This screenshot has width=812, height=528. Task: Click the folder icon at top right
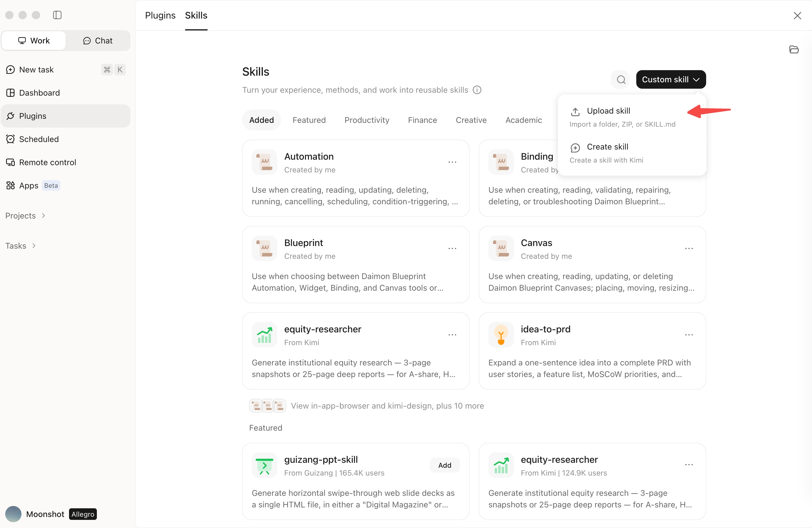[x=794, y=50]
